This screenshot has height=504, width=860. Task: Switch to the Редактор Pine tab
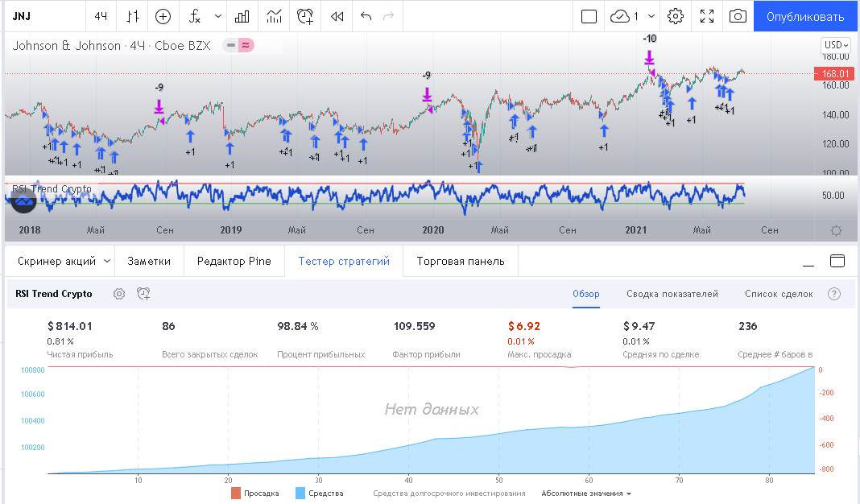(233, 261)
